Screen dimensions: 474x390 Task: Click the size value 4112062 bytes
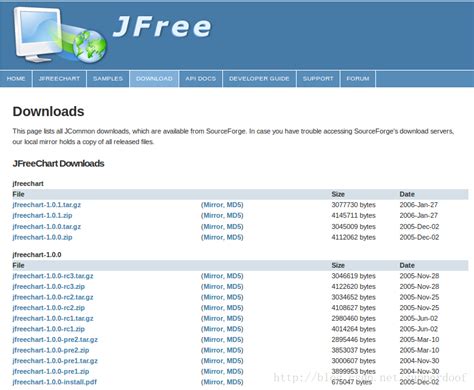click(x=354, y=237)
